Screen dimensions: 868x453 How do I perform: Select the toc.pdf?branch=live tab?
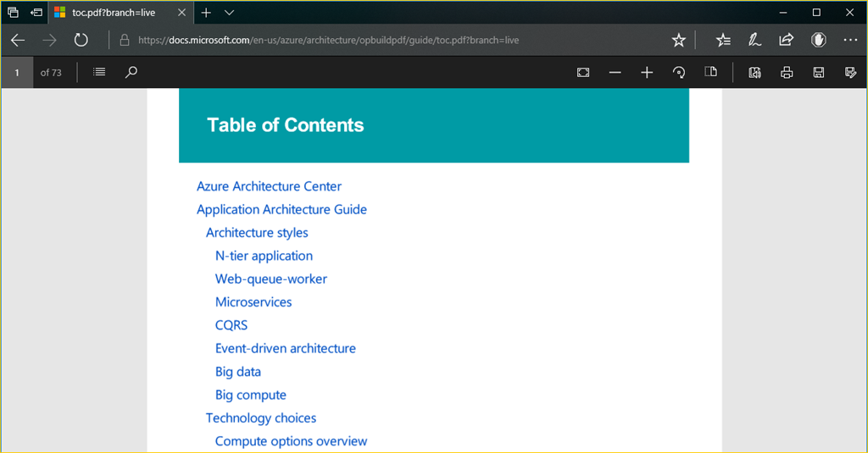pyautogui.click(x=114, y=13)
